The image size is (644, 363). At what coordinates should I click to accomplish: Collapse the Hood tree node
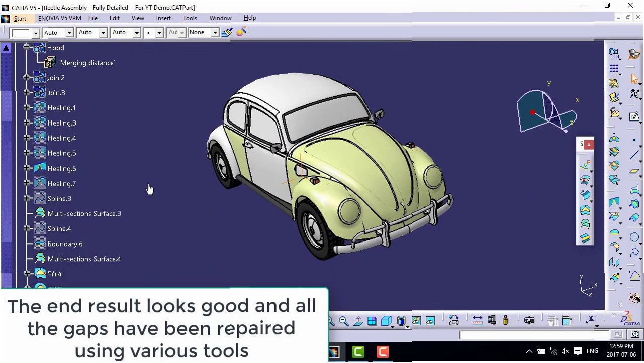tap(27, 47)
